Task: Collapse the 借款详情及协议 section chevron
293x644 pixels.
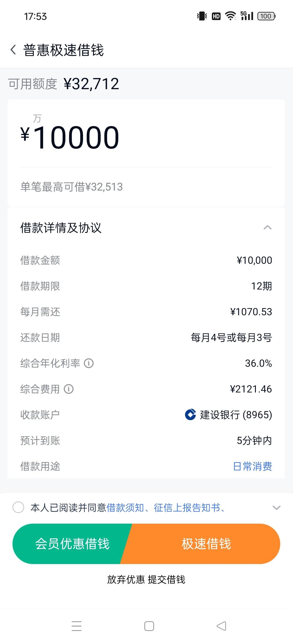Action: (x=267, y=228)
